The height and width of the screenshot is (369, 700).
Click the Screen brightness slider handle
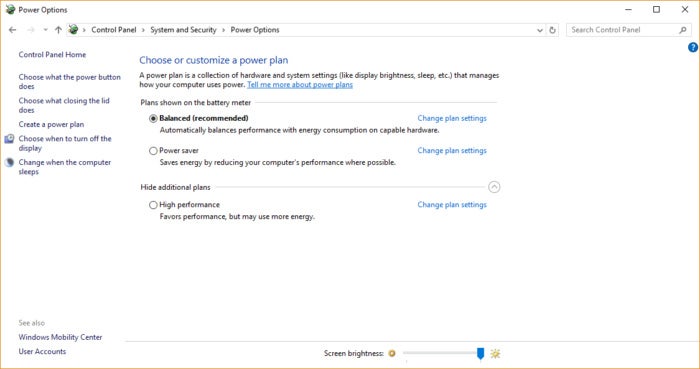coord(480,354)
